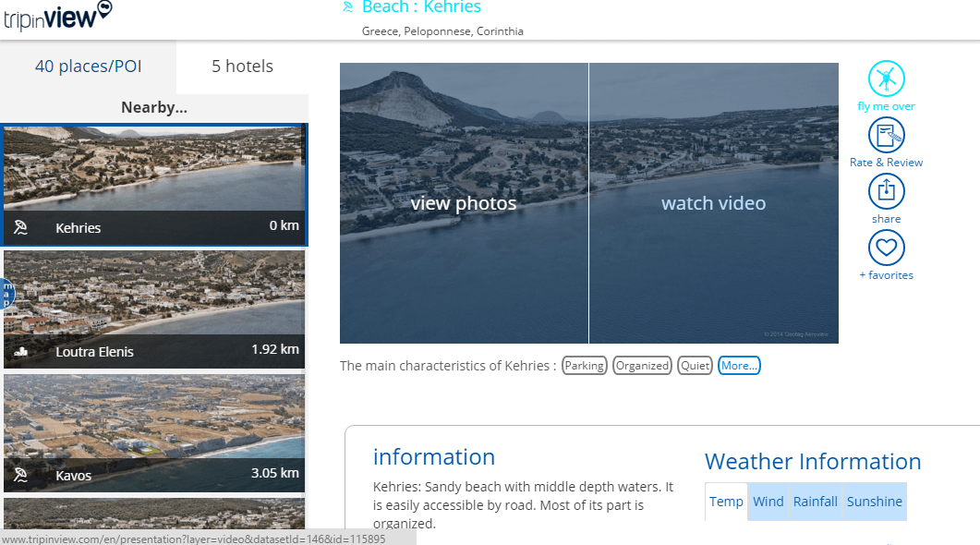The height and width of the screenshot is (545, 980).
Task: Click watch video on the beach image
Action: 713,203
